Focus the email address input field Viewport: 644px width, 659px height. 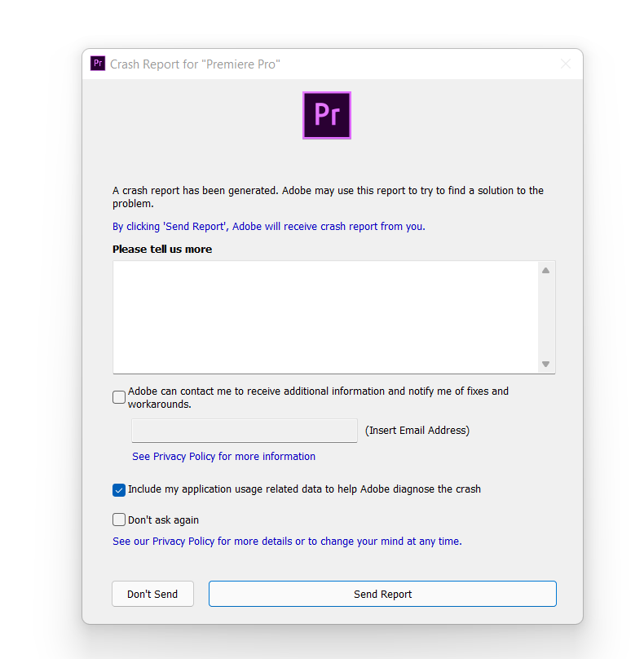(x=245, y=431)
